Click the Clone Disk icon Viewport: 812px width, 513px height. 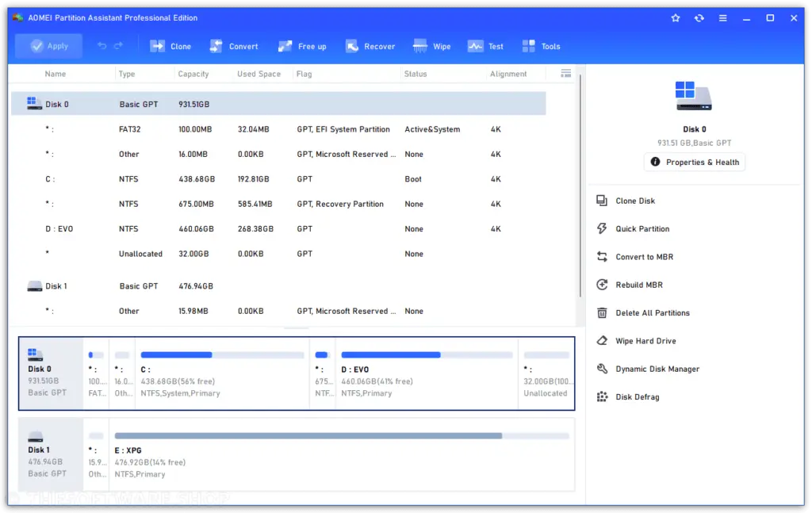click(602, 201)
